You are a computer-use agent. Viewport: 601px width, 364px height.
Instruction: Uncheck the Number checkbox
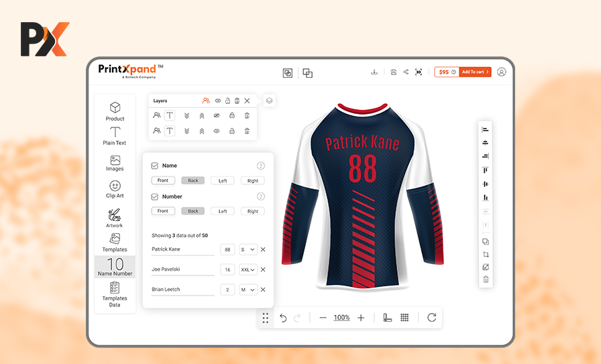pos(154,197)
